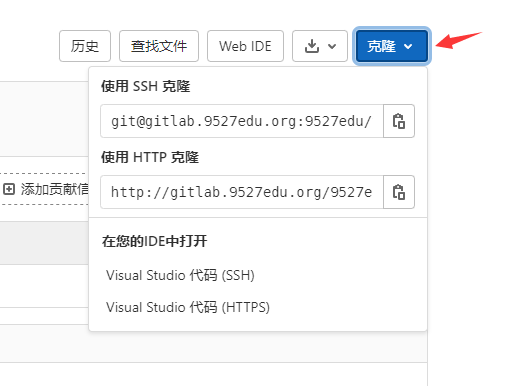
Task: Click the 使用 HTTP 克隆 heading
Action: [x=150, y=157]
